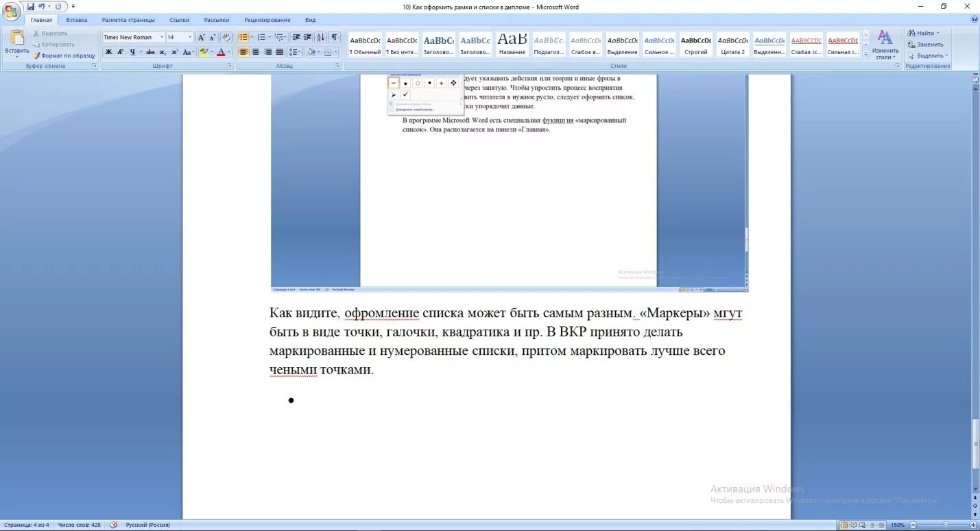Open the change case Aa menu
980x531 pixels.
coord(188,52)
